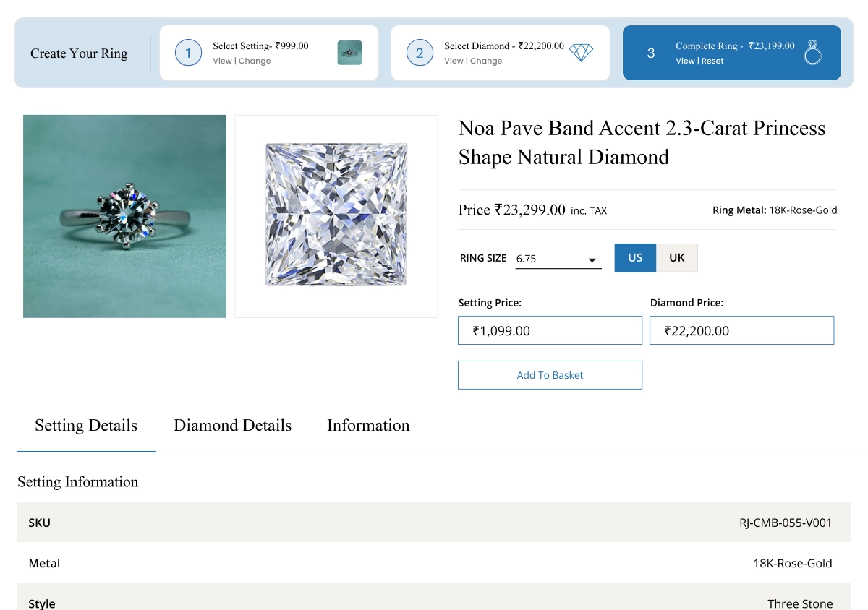Click Change link under Select Setting
The height and width of the screenshot is (610, 868).
pos(255,61)
